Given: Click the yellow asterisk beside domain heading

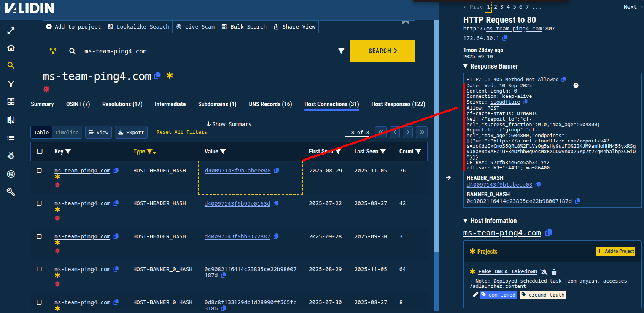Looking at the screenshot, I should coord(170,75).
